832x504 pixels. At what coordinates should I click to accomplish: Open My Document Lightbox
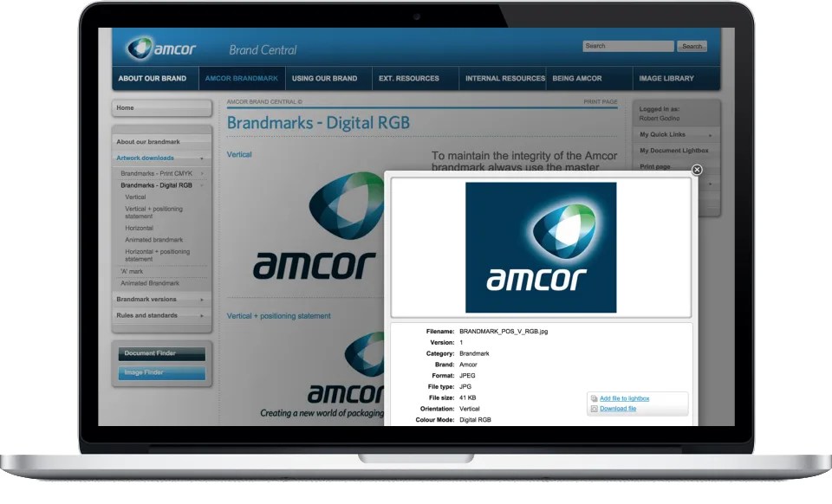coord(674,151)
